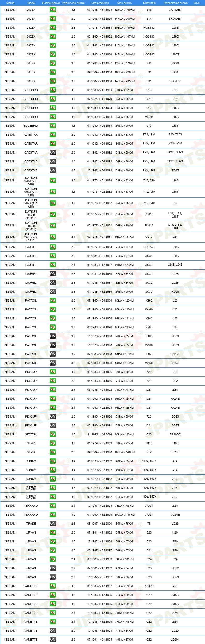Viewport: 205px width, 644px height.
Task: Select petrol icon in 280ZX L28ET row
Action: tap(53, 54)
